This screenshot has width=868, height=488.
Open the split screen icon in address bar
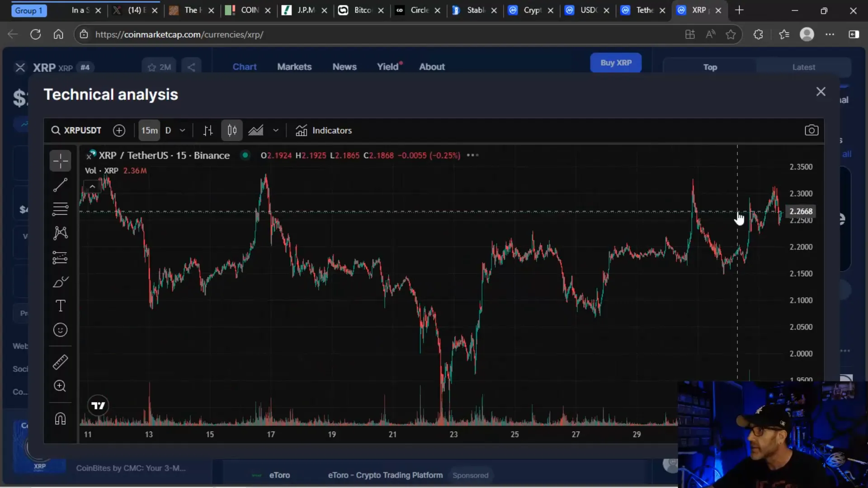(690, 34)
